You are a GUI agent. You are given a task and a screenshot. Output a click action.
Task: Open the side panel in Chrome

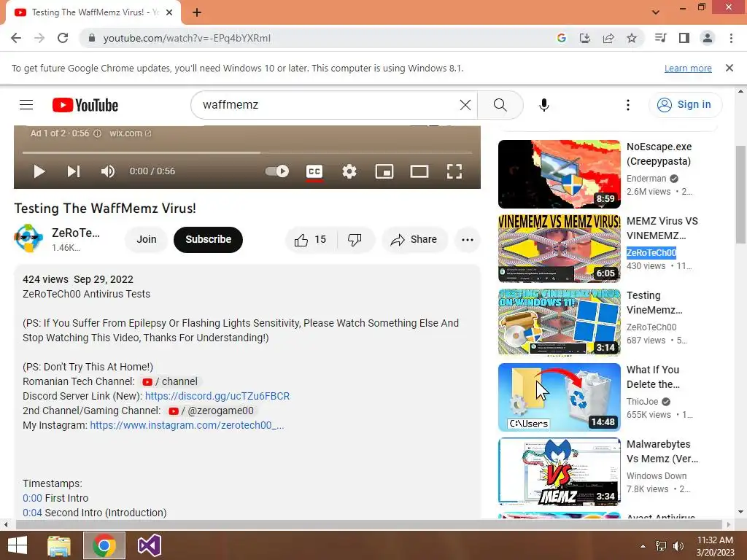click(684, 38)
